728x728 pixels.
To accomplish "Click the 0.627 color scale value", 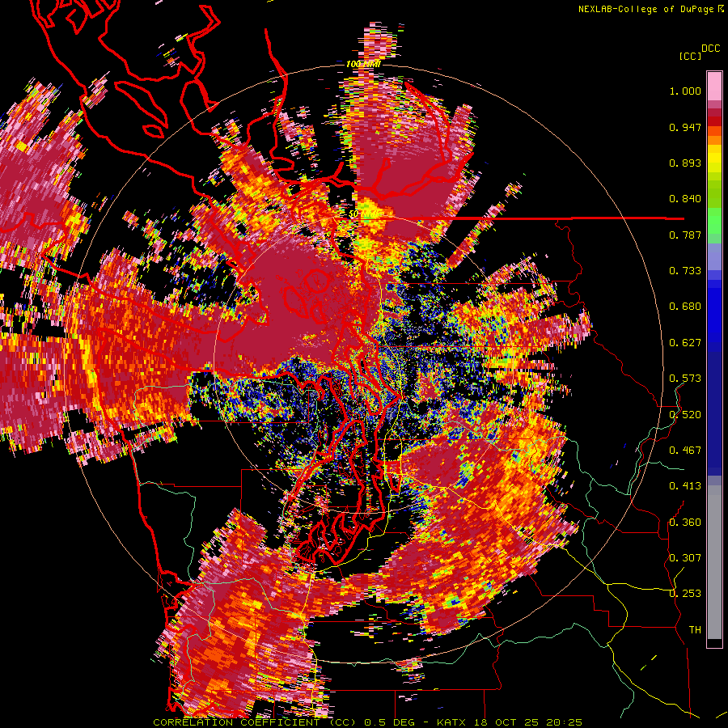I will coord(685,343).
